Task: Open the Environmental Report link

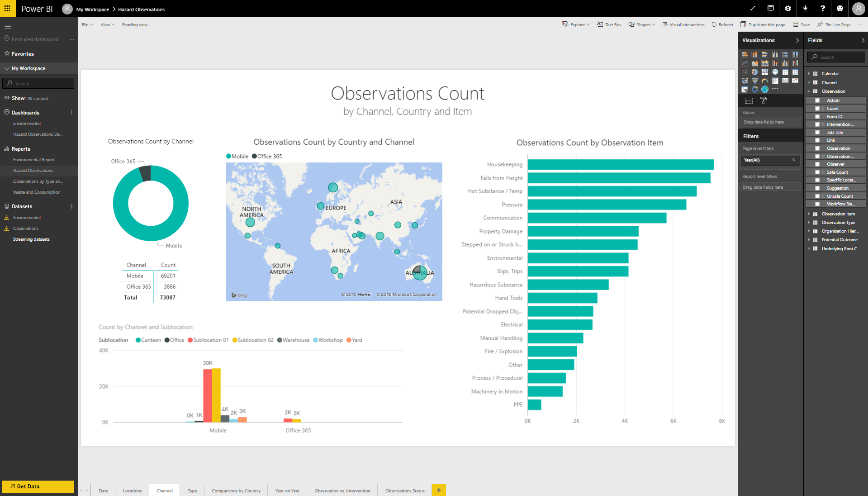Action: (34, 160)
